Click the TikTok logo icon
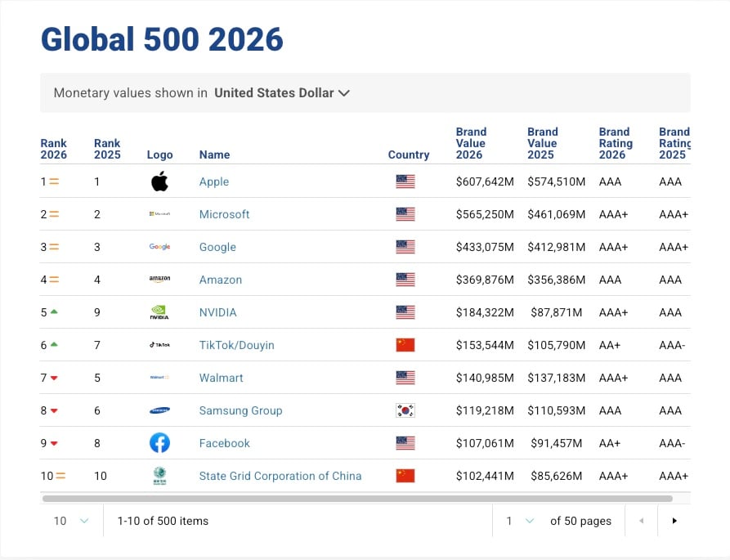 (x=159, y=345)
